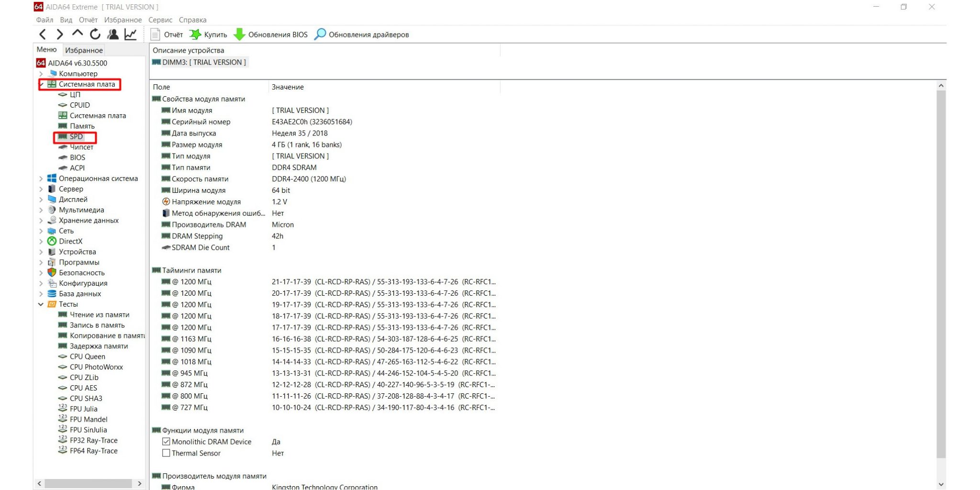
Task: Select the FPU Julia benchmark
Action: point(83,409)
